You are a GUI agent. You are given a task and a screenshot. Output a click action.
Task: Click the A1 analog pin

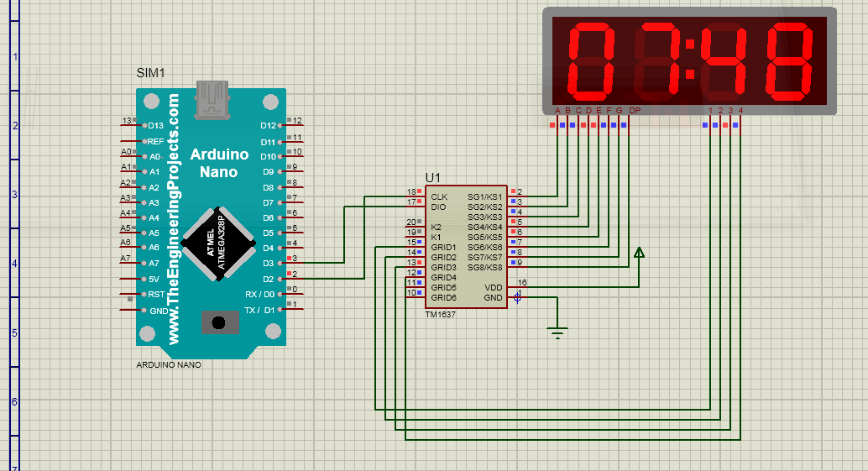(154, 172)
